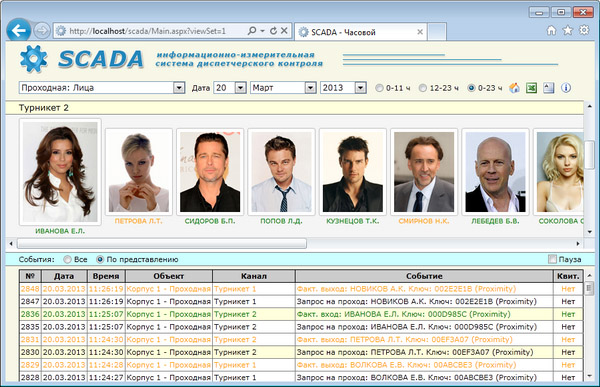
Task: Select Все events filter
Action: (x=68, y=260)
